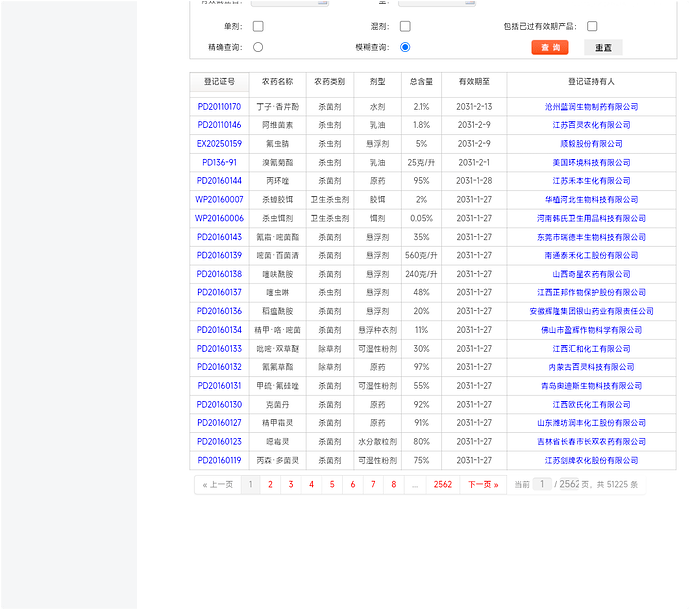Open registration PD20160132 link
This screenshot has width=690, height=610.
219,367
